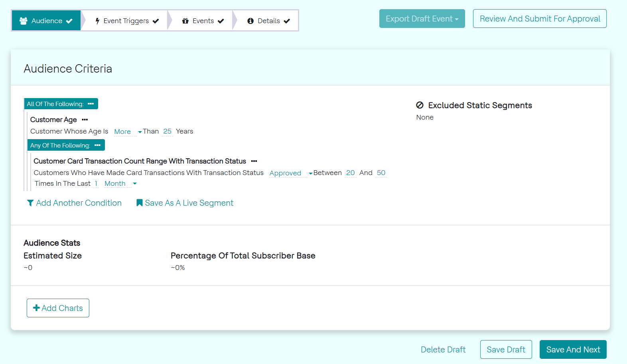Open the Customer Age ellipsis options

tap(85, 120)
